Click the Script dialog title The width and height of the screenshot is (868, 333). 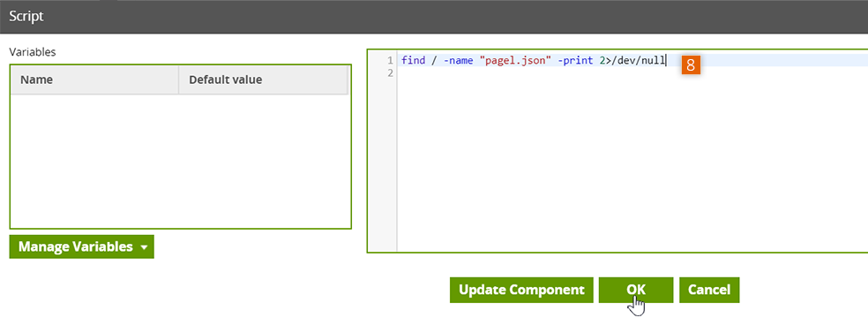click(x=26, y=16)
